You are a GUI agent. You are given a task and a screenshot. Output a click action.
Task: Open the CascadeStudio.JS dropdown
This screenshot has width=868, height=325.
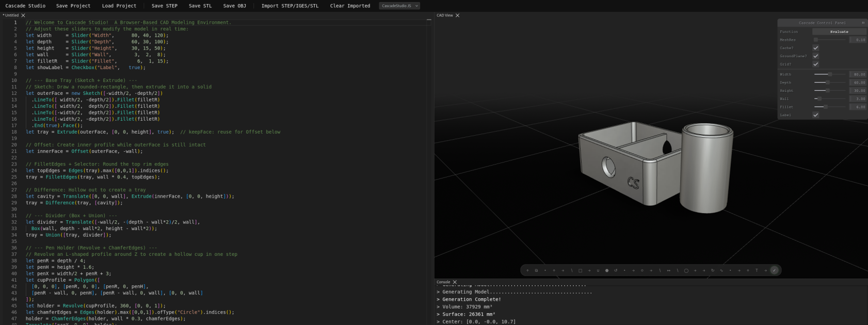click(x=399, y=6)
